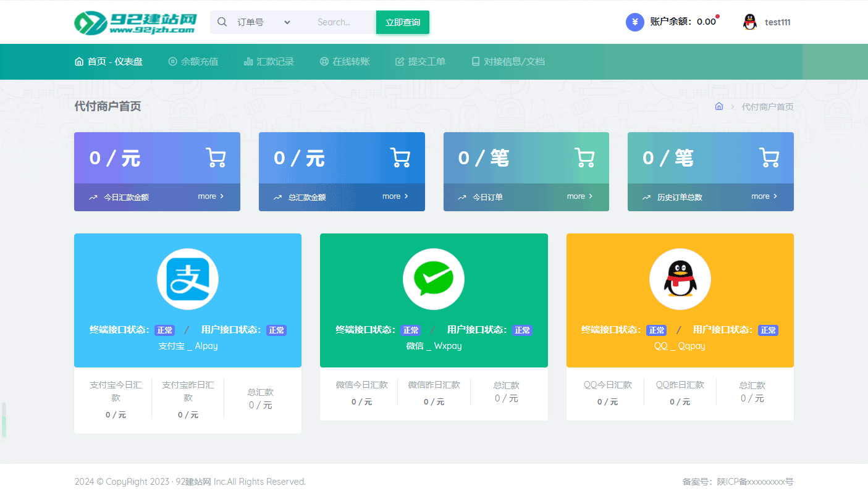Viewport: 868px width, 499px height.
Task: Click the 汇款记录 bar chart icon
Action: point(248,62)
